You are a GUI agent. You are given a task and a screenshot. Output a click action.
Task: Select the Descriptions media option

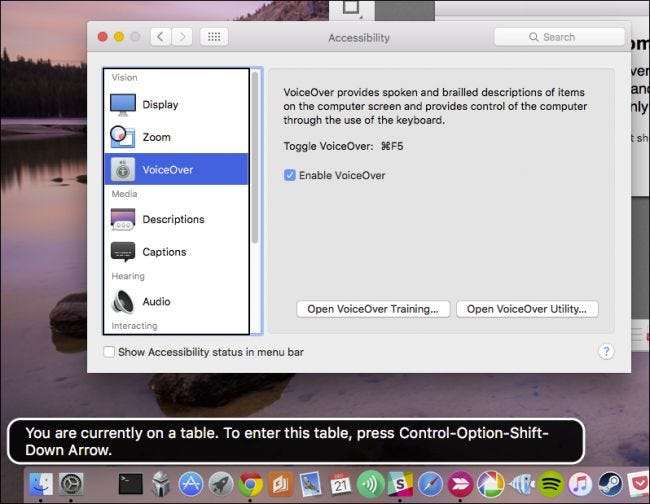[x=172, y=219]
